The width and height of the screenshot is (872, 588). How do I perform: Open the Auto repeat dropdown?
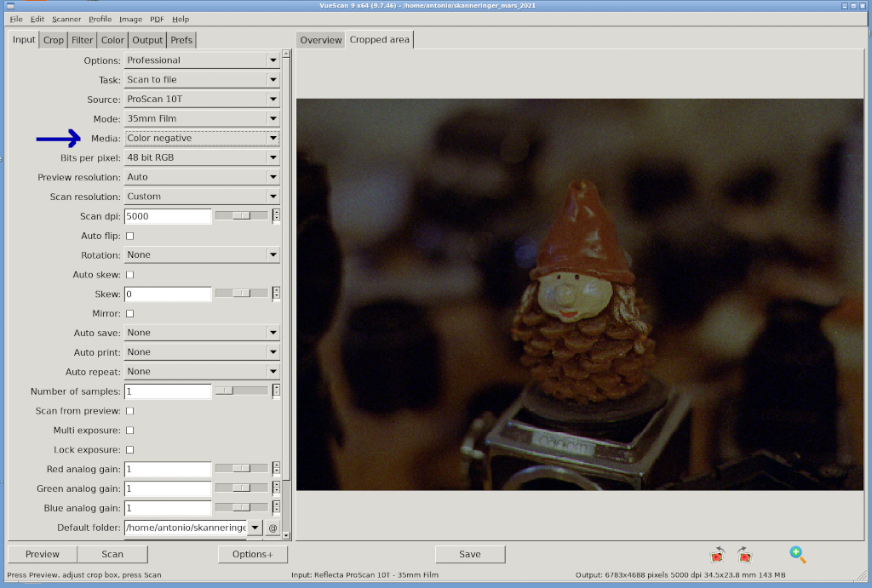[201, 371]
